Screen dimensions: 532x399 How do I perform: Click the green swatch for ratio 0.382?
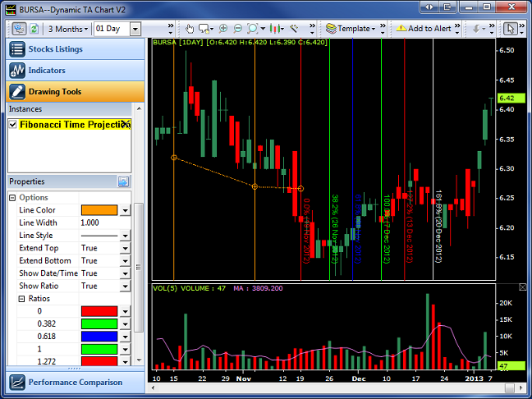coord(99,324)
